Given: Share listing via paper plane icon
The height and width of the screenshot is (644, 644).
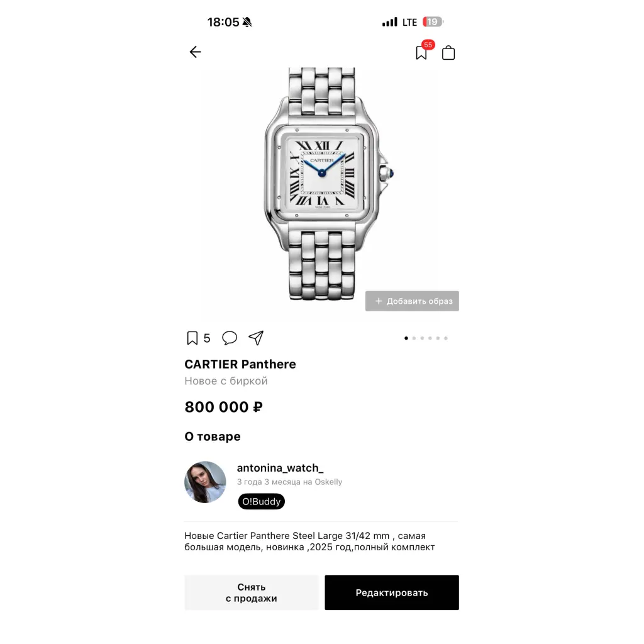Looking at the screenshot, I should tap(256, 338).
